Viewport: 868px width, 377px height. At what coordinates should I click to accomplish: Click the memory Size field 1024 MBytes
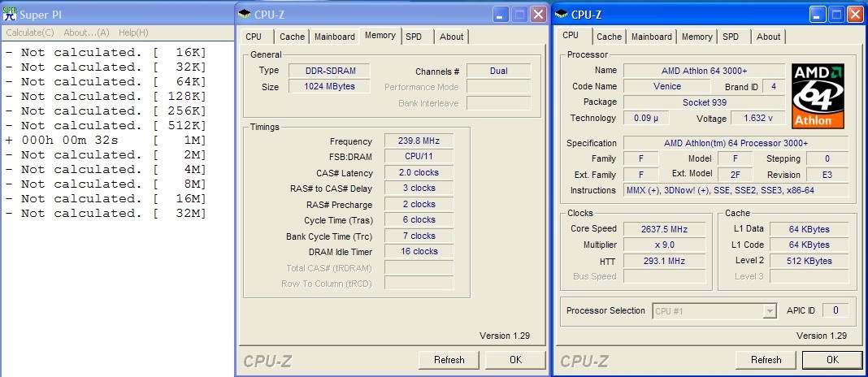point(330,86)
